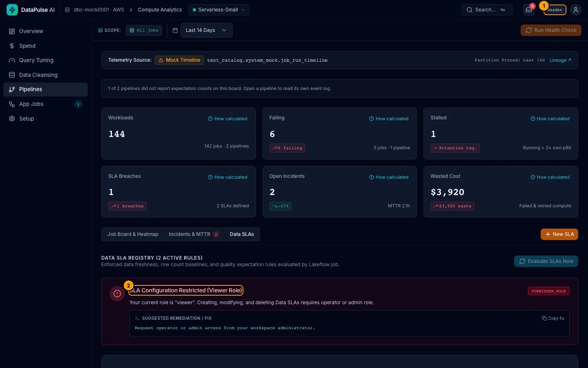Copy the suggested remediation fix
The width and height of the screenshot is (588, 368).
553,318
